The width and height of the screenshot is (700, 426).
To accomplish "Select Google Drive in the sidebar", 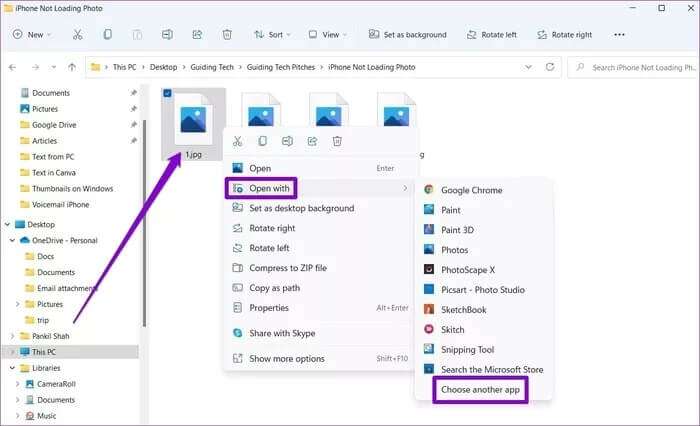I will 54,125.
